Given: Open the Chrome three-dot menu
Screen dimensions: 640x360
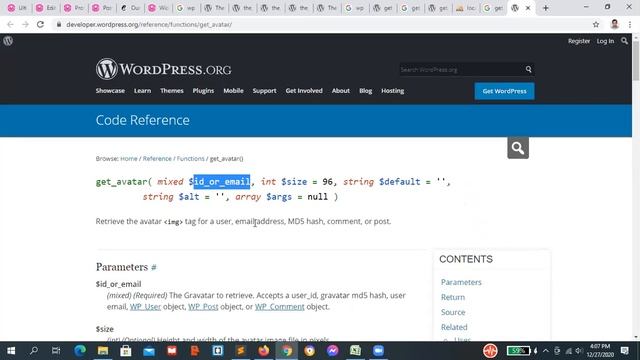Looking at the screenshot, I should 630,24.
